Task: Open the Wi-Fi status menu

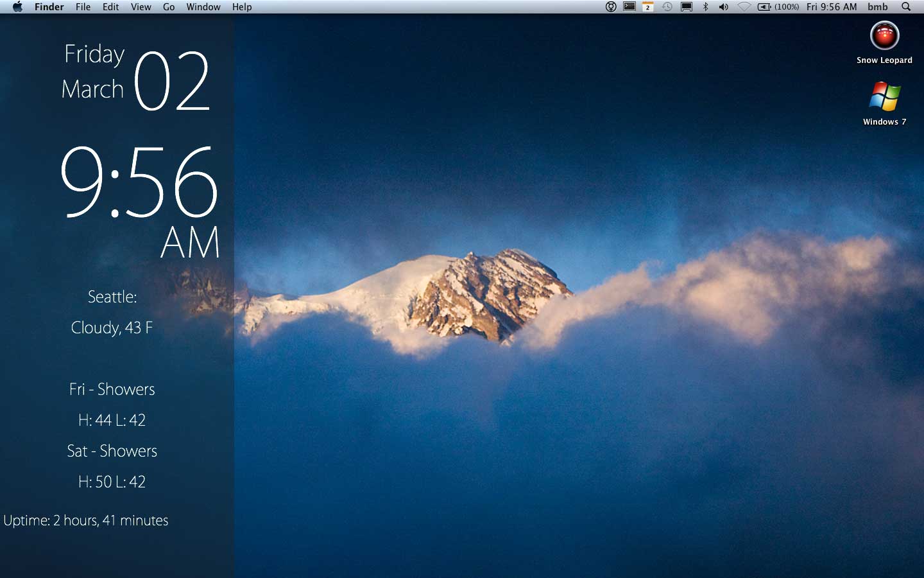Action: (744, 6)
